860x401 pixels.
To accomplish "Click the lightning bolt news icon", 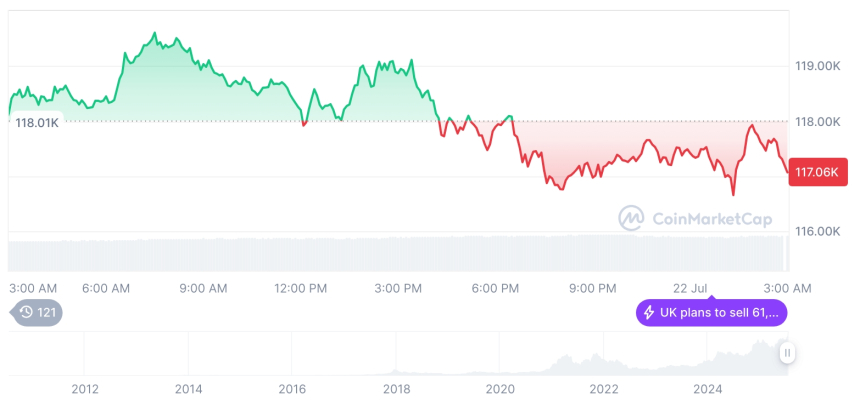I will [648, 313].
